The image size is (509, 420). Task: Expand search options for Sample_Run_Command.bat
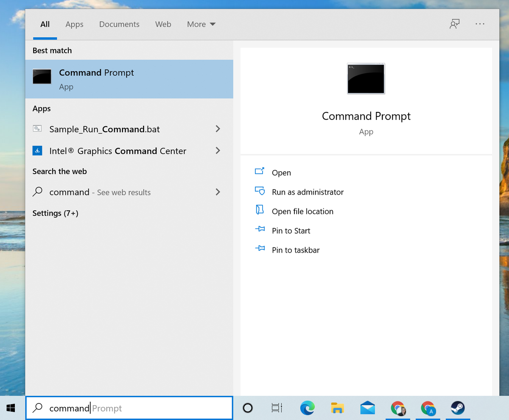pyautogui.click(x=218, y=129)
